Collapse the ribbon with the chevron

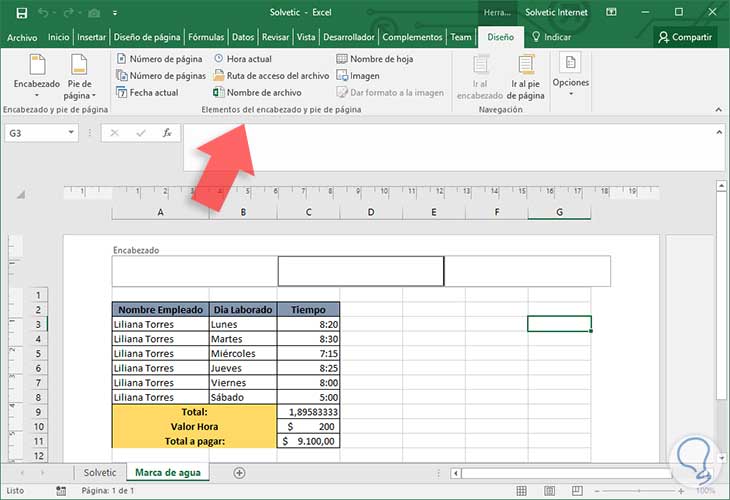pyautogui.click(x=718, y=109)
